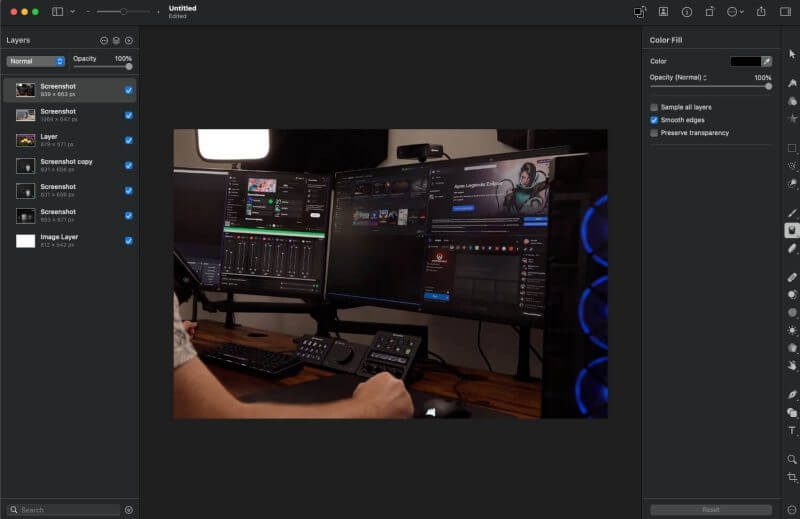
Task: Select the Image Layer row
Action: pos(70,241)
